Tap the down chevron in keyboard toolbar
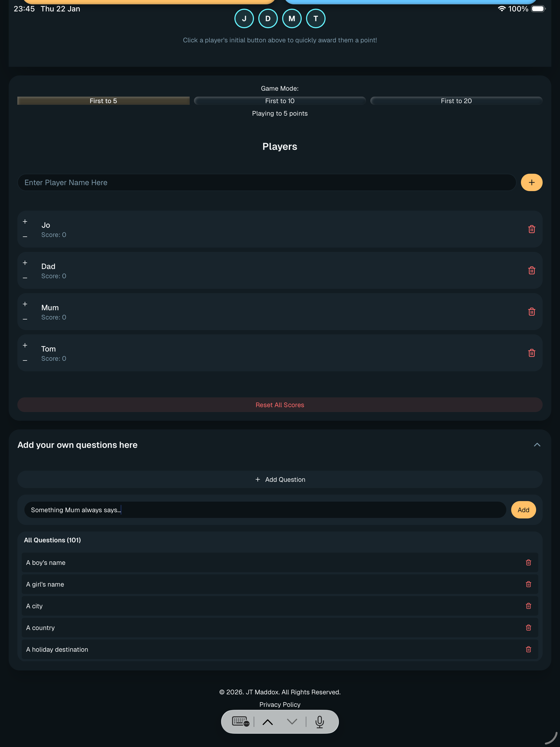This screenshot has width=560, height=747. (x=291, y=721)
